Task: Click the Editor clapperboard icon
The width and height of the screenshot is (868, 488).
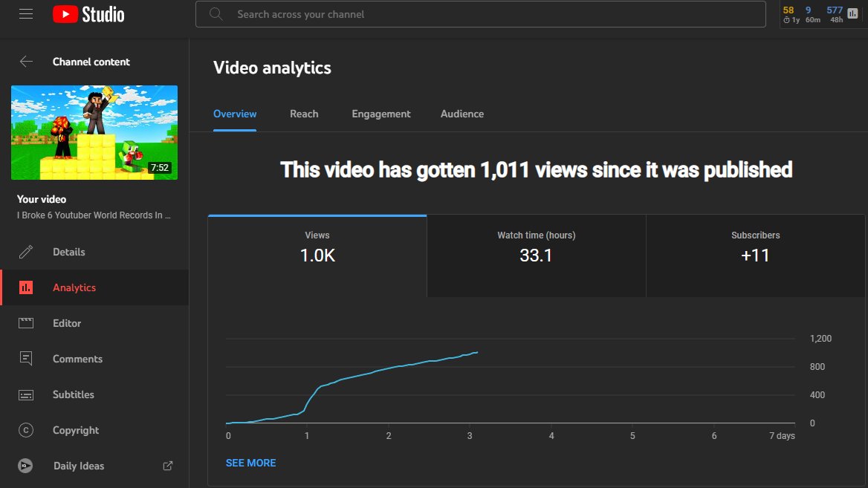Action: 26,323
